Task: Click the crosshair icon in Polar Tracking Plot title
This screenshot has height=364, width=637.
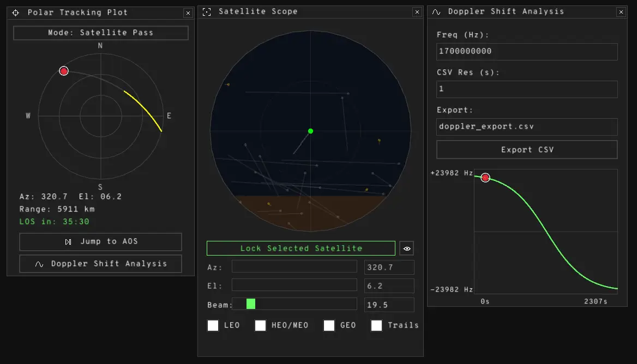Action: click(16, 13)
